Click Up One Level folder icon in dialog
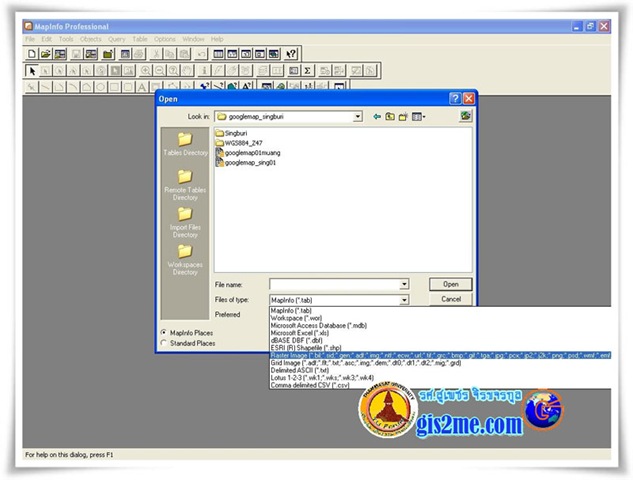The width and height of the screenshot is (633, 480). (390, 117)
